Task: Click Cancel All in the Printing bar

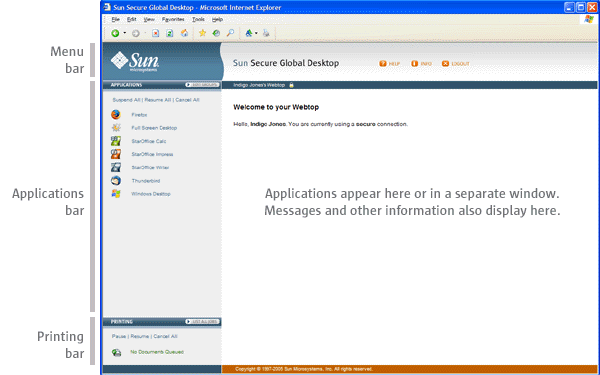Action: [x=165, y=336]
